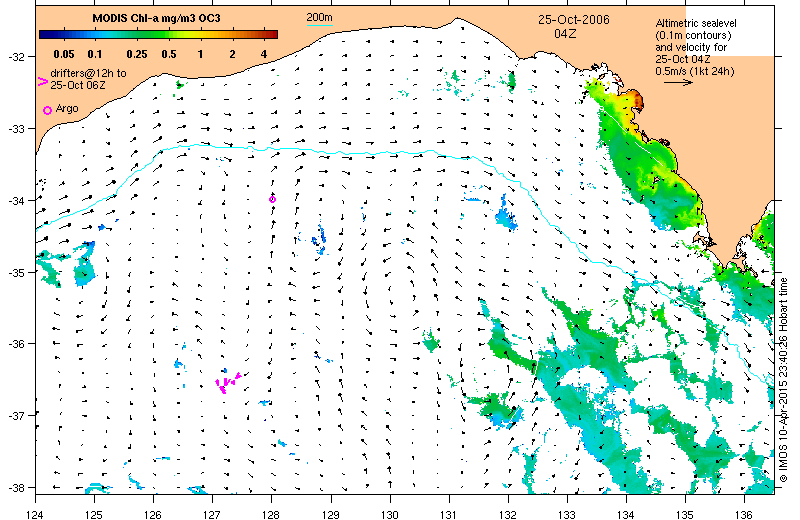800x520 pixels.
Task: Click the dark blue end of the color bar
Action: (46, 35)
